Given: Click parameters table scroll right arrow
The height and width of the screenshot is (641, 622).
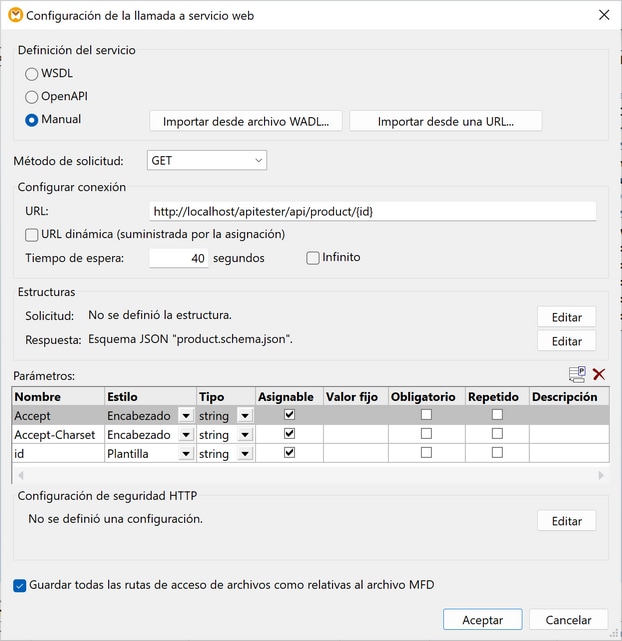Looking at the screenshot, I should [x=601, y=475].
